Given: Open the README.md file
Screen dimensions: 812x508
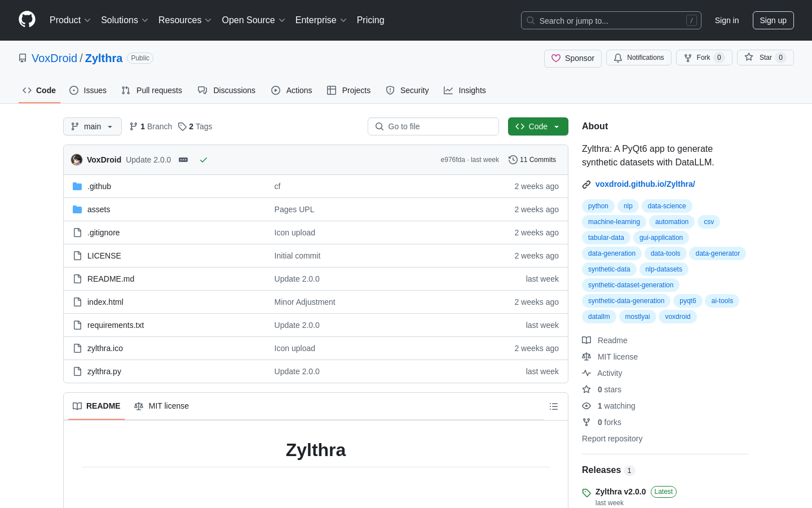Looking at the screenshot, I should click(111, 279).
